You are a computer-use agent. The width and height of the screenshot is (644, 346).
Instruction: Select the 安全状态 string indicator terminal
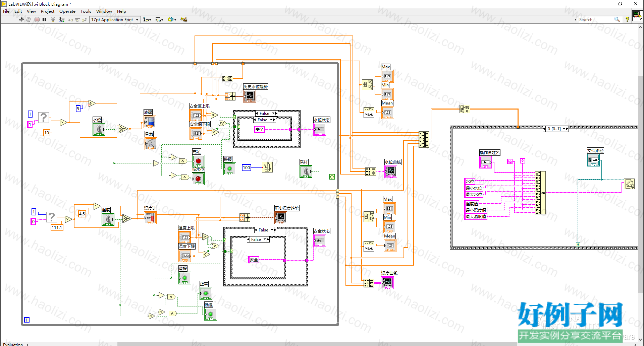(320, 240)
